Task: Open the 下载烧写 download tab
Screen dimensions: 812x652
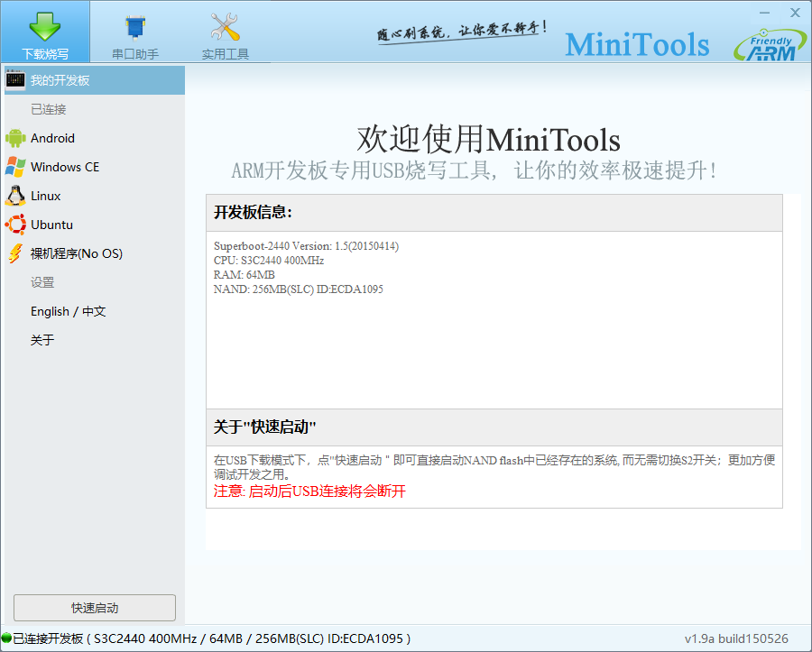Action: pos(45,32)
